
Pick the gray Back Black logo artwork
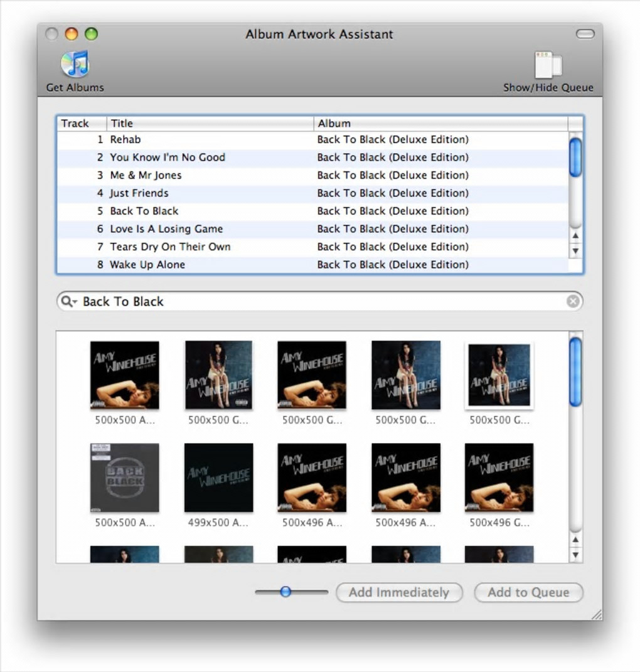click(125, 477)
